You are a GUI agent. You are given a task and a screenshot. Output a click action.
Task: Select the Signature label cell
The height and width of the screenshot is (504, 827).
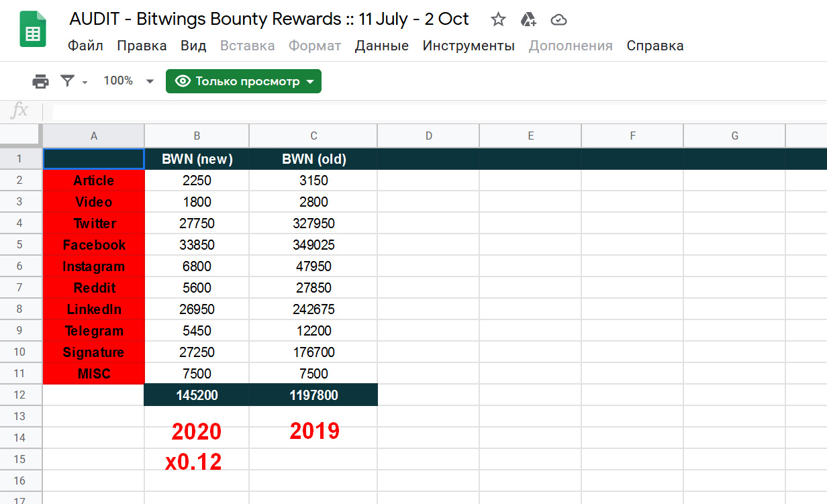[x=94, y=352]
